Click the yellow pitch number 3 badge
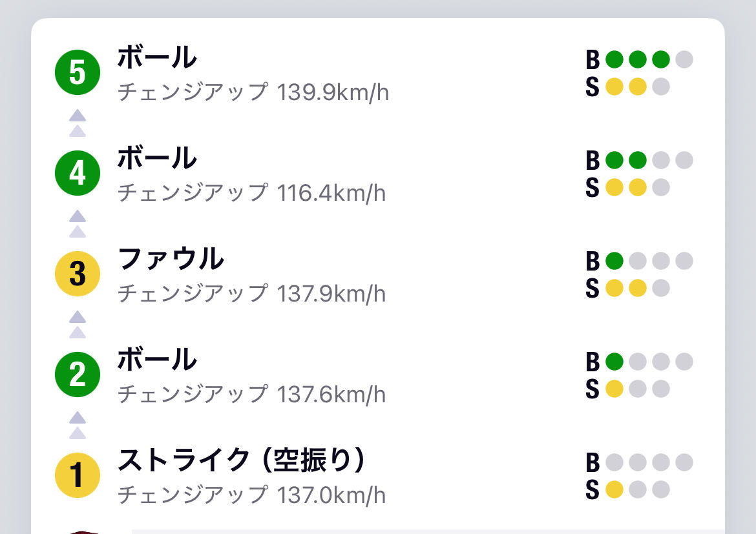756x534 pixels. (x=77, y=273)
